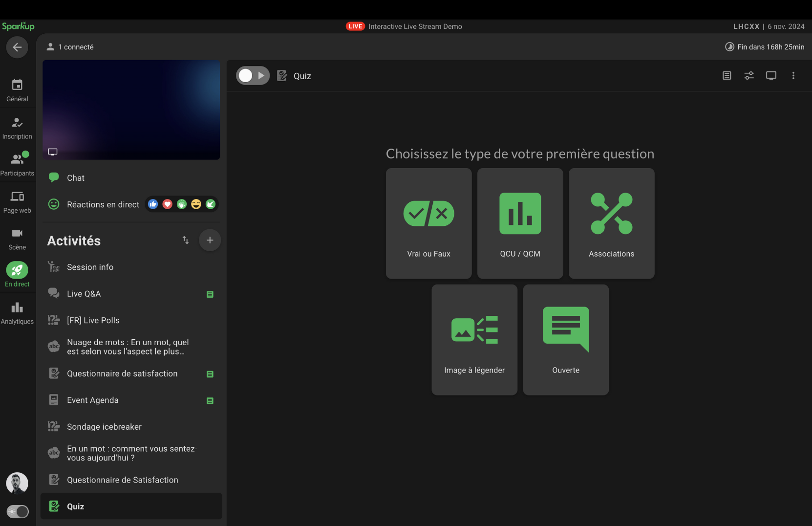
Task: Reorder activities with the sort arrows icon
Action: 186,240
